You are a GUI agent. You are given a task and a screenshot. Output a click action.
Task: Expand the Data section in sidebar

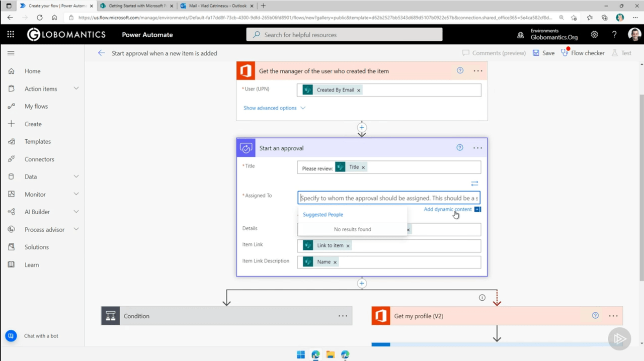[x=76, y=176]
